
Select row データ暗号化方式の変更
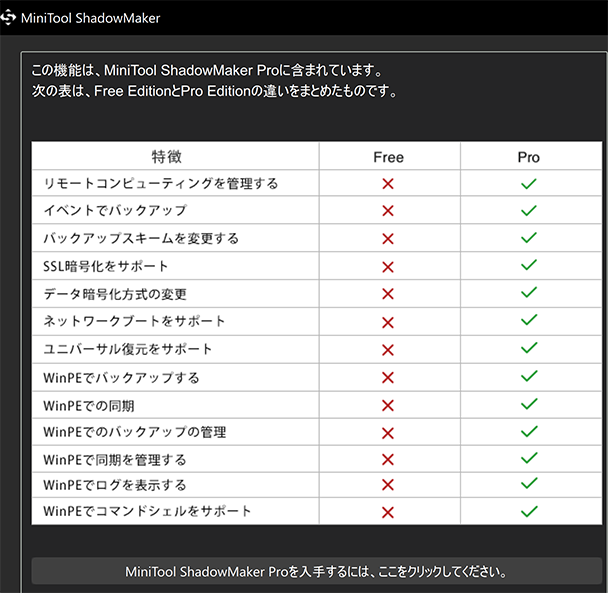(x=316, y=294)
